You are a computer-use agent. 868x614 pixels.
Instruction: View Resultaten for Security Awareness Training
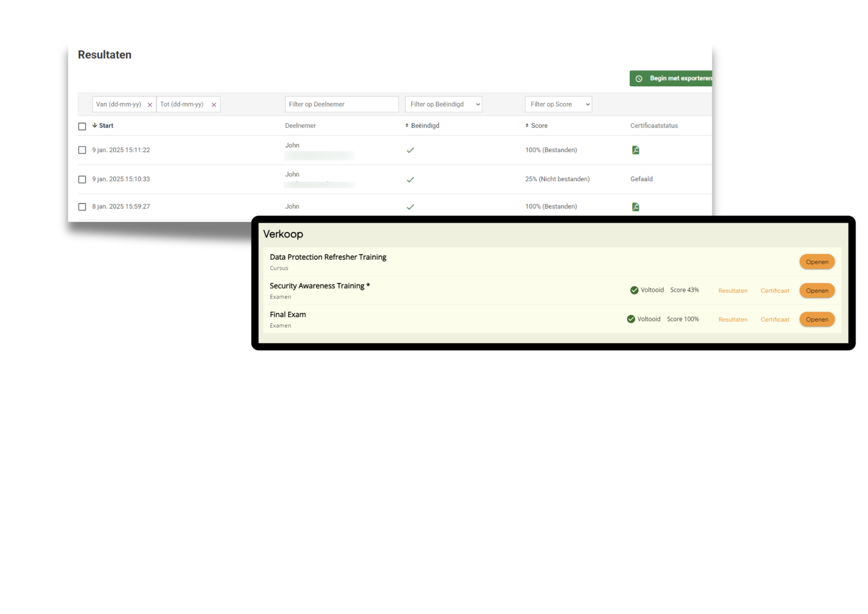(733, 291)
